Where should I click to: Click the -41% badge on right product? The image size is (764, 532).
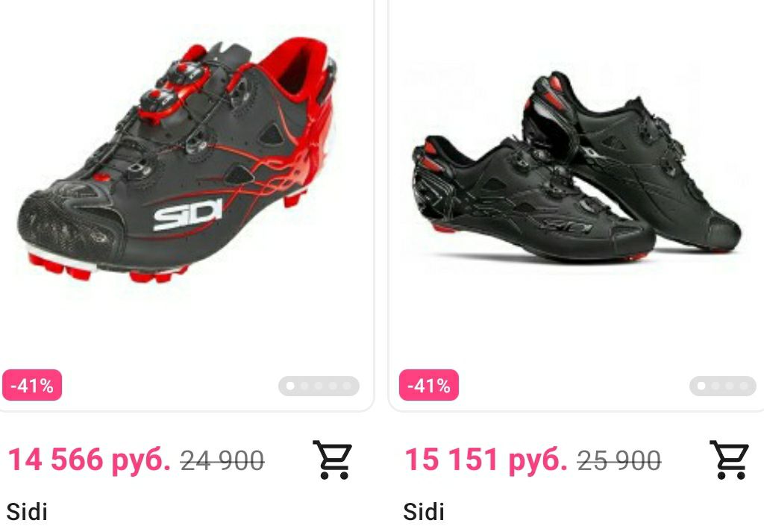pyautogui.click(x=429, y=385)
